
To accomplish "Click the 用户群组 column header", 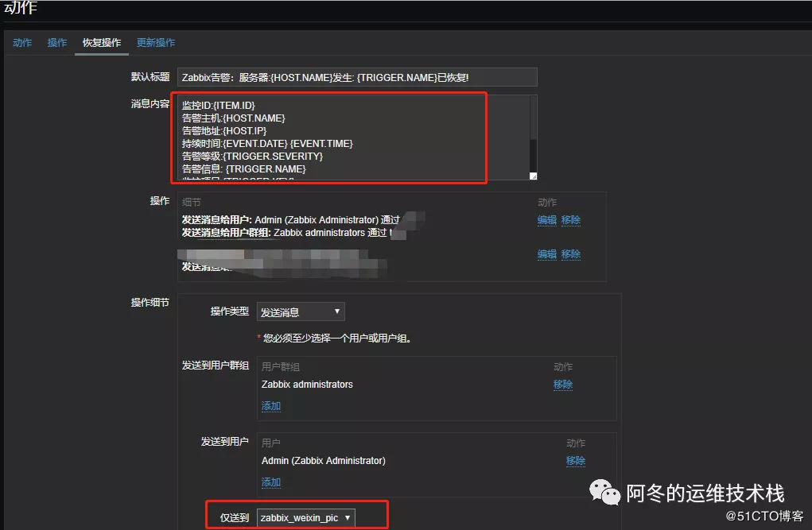I will pyautogui.click(x=281, y=367).
